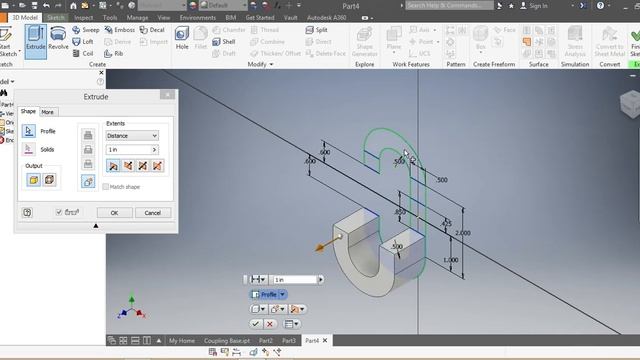Accept extrude with green checkmark

tap(256, 324)
